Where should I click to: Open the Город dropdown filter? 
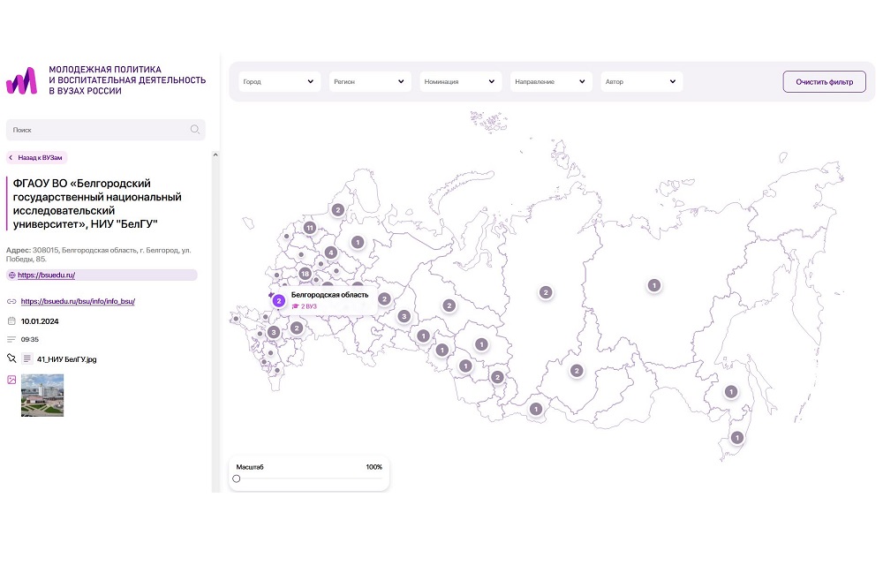(277, 82)
